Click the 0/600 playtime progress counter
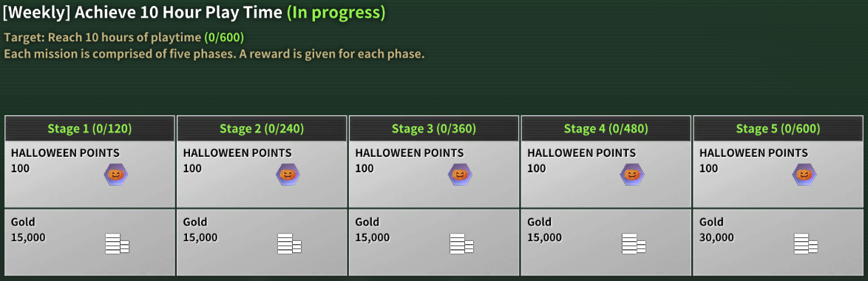Screen dimensions: 868x281 [x=223, y=38]
